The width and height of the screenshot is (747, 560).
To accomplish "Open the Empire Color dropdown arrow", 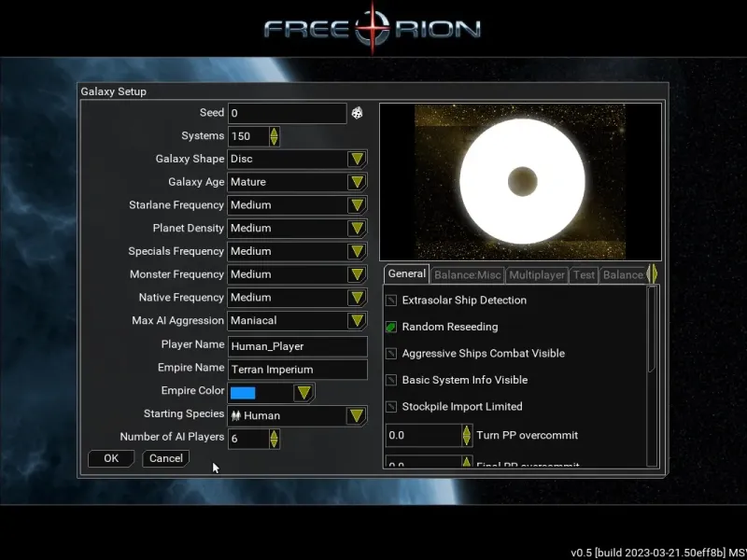I will point(303,393).
